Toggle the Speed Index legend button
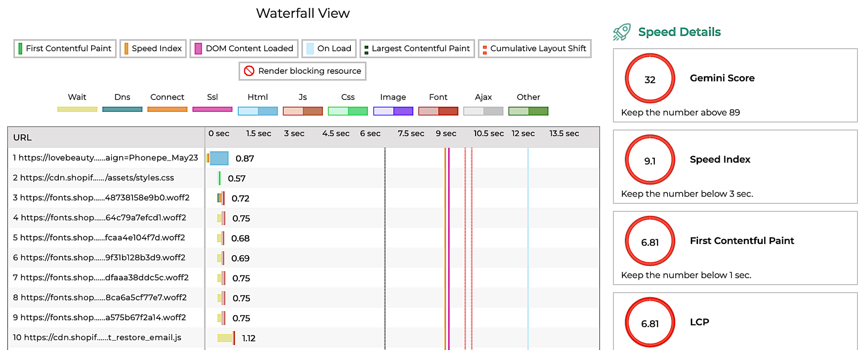 (x=153, y=49)
